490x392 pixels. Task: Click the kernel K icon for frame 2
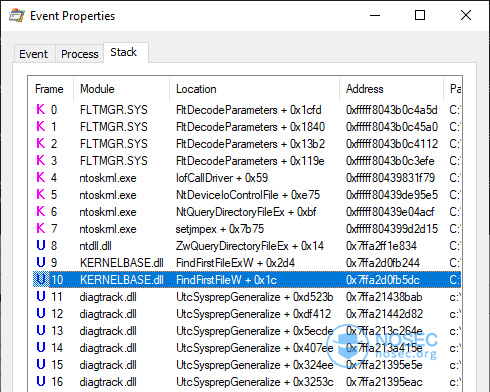point(41,143)
